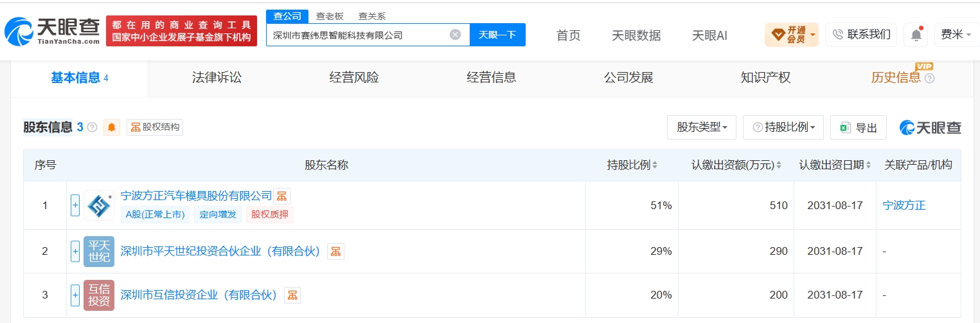The width and height of the screenshot is (980, 323).
Task: Select the 经营风险 tab
Action: (354, 78)
